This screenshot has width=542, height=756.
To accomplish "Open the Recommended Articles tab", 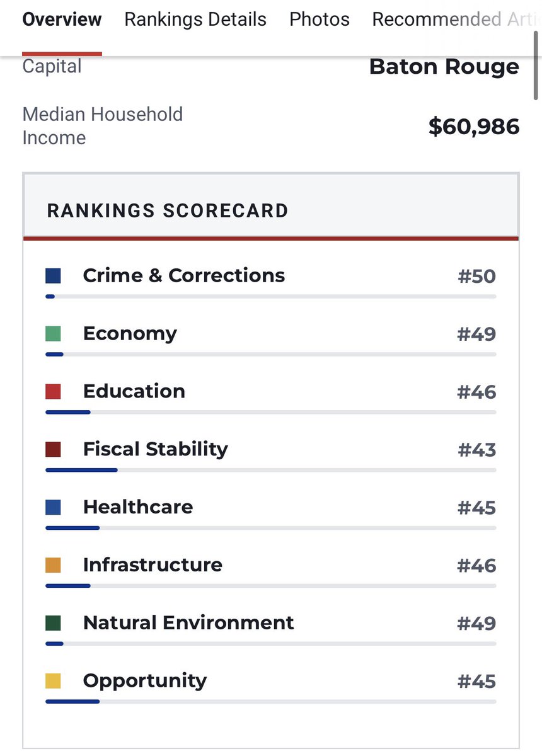I will [452, 20].
